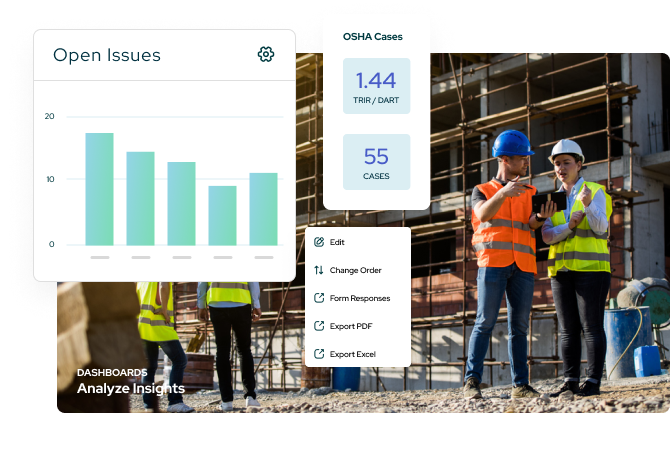Screen dimensions: 670x460
Task: Click the Form Responses icon
Action: pos(319,298)
